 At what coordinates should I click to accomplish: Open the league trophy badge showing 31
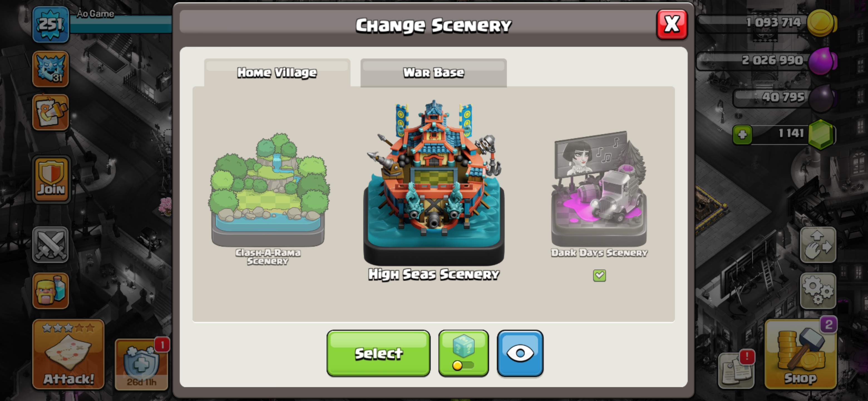[x=51, y=69]
